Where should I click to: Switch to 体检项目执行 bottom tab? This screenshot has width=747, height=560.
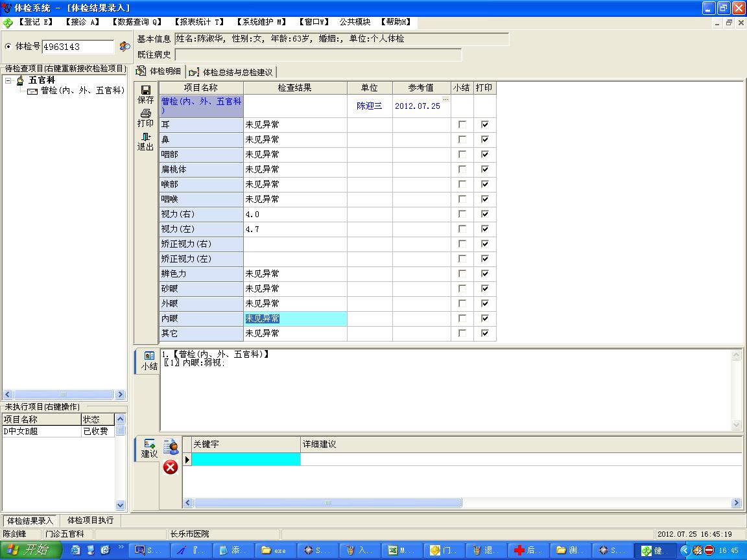90,520
